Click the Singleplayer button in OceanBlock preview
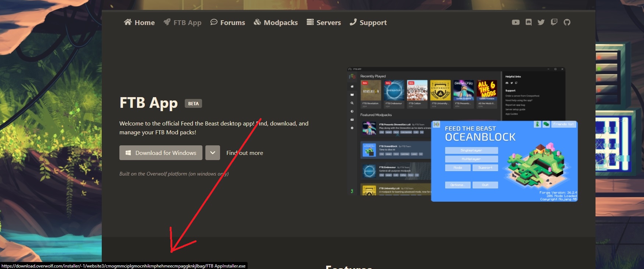 (471, 150)
